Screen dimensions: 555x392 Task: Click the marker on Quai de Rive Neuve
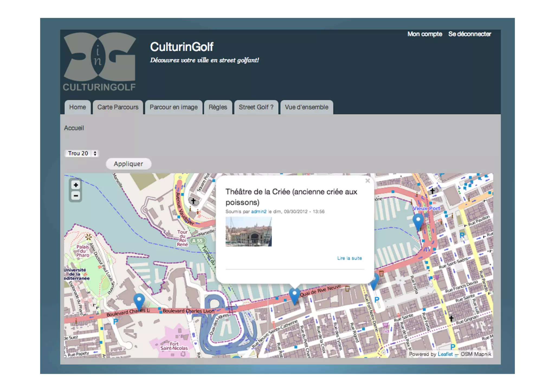click(x=294, y=295)
